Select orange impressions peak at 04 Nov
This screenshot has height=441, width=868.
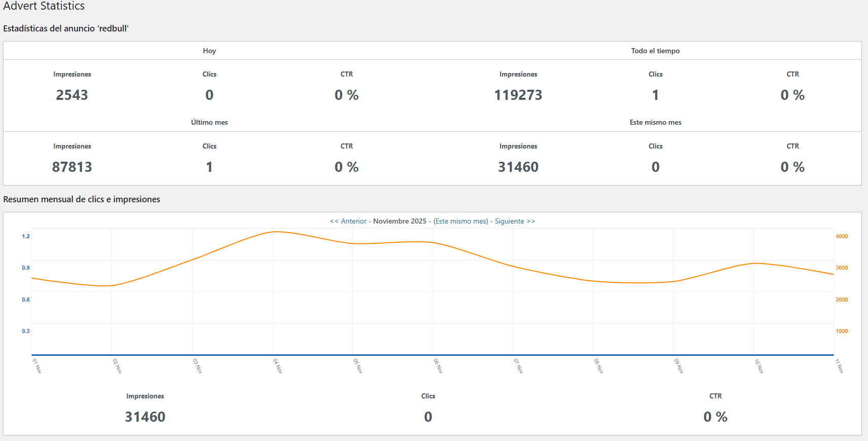pos(276,232)
